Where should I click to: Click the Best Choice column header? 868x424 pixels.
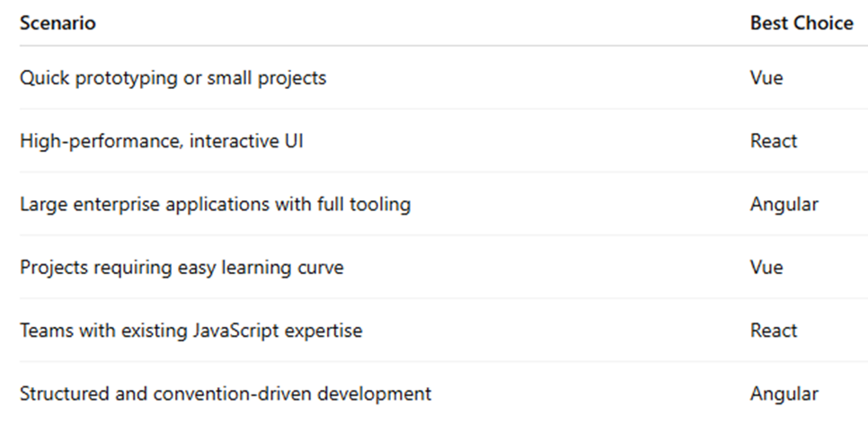click(802, 24)
